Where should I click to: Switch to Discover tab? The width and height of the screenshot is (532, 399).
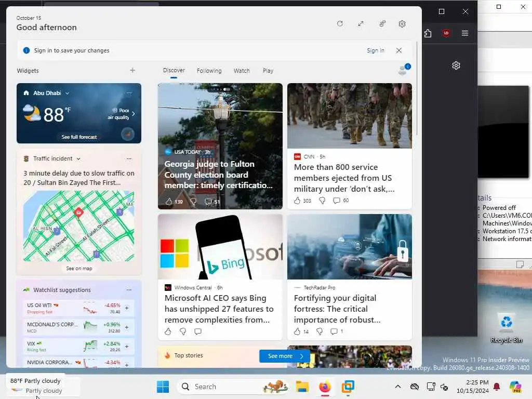point(174,70)
